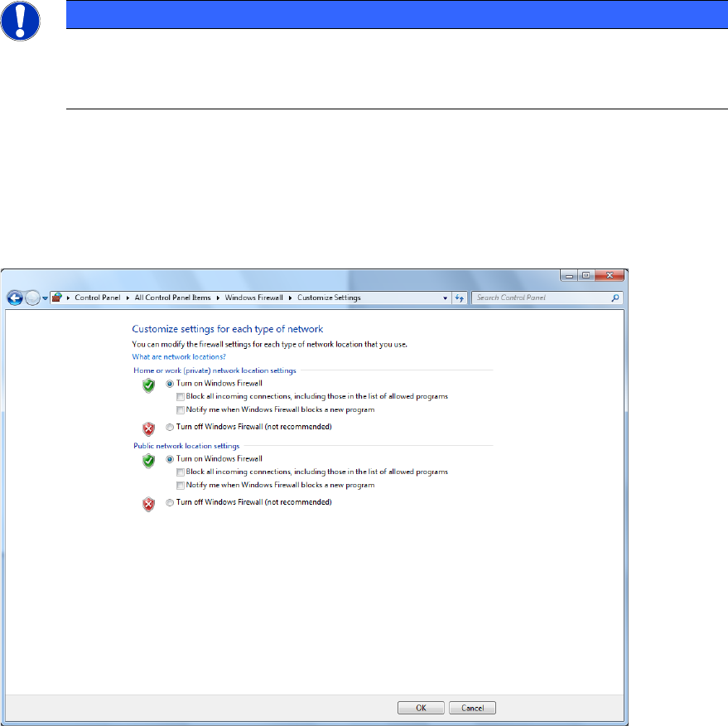
Task: Click green shield icon under private network settings
Action: click(x=148, y=385)
